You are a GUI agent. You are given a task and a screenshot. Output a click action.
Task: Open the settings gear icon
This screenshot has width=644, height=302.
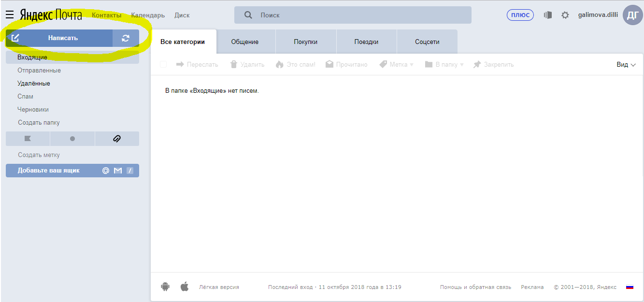point(565,15)
